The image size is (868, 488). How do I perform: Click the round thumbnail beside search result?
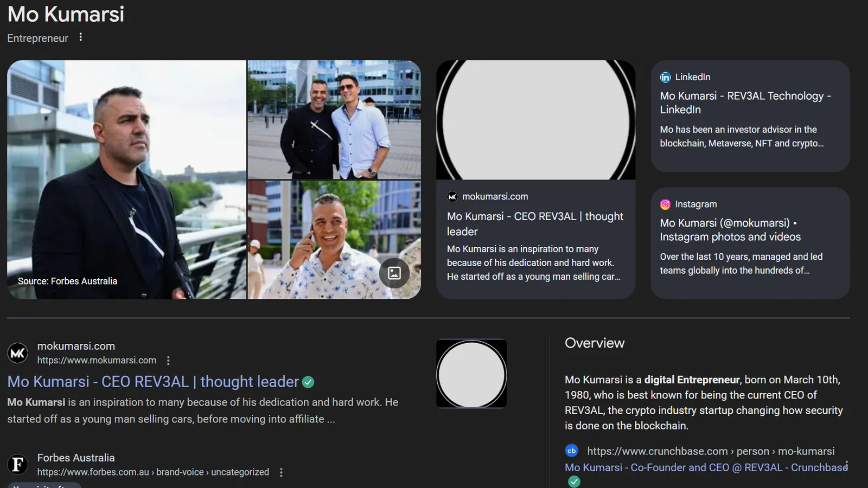(x=471, y=374)
